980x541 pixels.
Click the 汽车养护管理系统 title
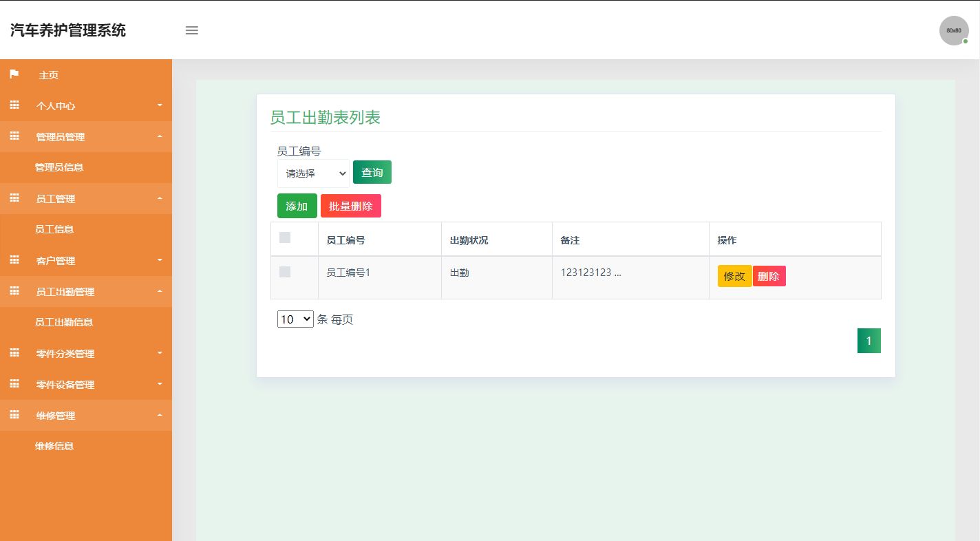click(68, 30)
